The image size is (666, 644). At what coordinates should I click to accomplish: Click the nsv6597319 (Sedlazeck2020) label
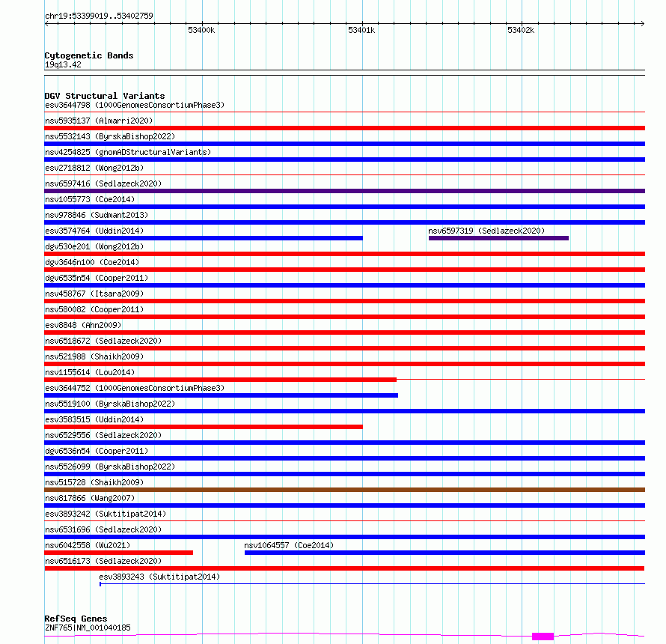click(x=486, y=231)
